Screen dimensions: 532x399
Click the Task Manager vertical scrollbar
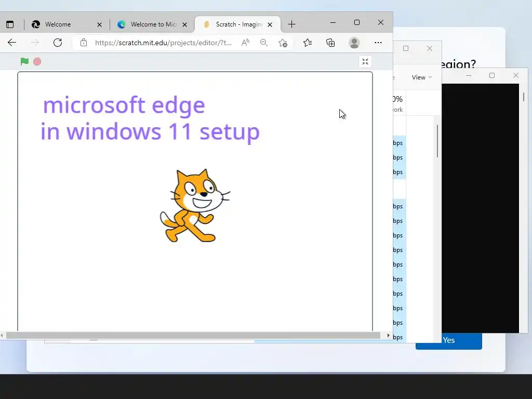tap(437, 141)
